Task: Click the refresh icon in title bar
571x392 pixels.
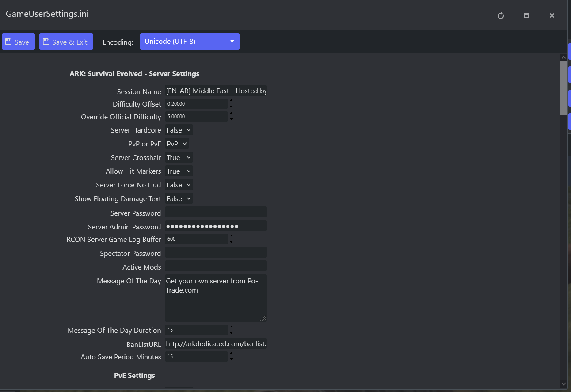Action: pyautogui.click(x=501, y=15)
